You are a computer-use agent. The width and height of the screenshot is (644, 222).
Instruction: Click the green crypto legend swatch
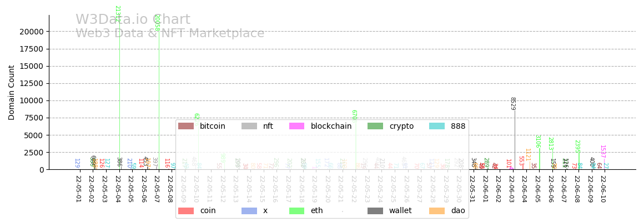point(375,126)
